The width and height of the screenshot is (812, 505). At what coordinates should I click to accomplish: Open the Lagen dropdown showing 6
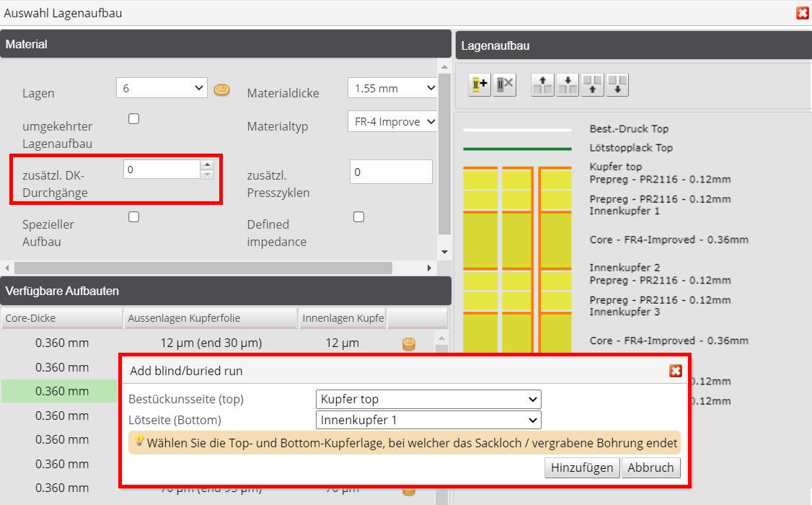(161, 87)
